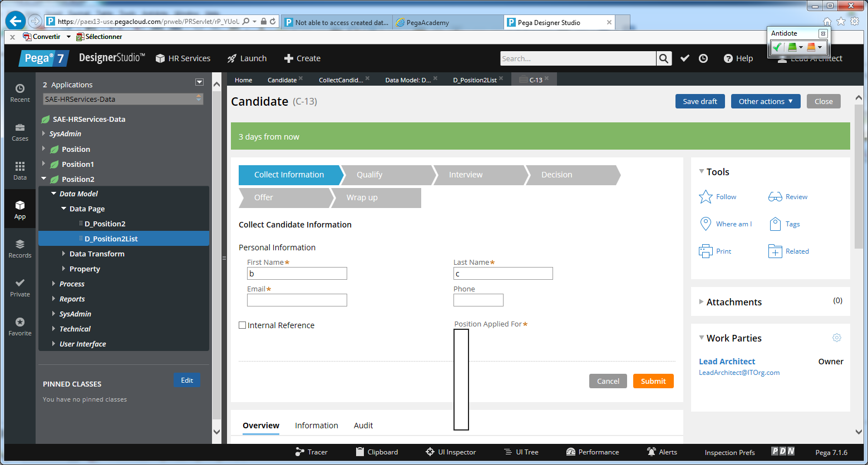Open the UI Tree tool
Image resolution: width=868 pixels, height=465 pixels.
click(521, 452)
